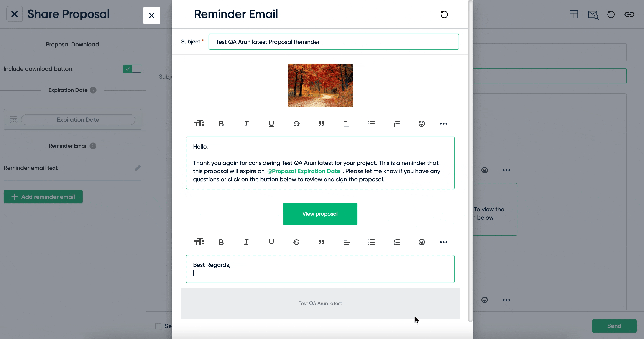The height and width of the screenshot is (339, 644).
Task: Click the autumn forest email header thumbnail
Action: 320,85
